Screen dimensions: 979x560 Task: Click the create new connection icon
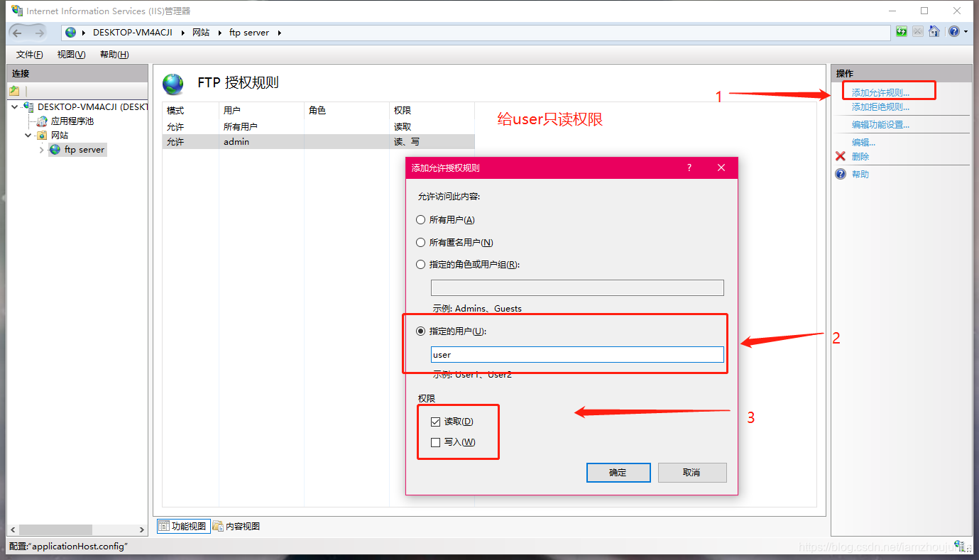click(x=14, y=91)
